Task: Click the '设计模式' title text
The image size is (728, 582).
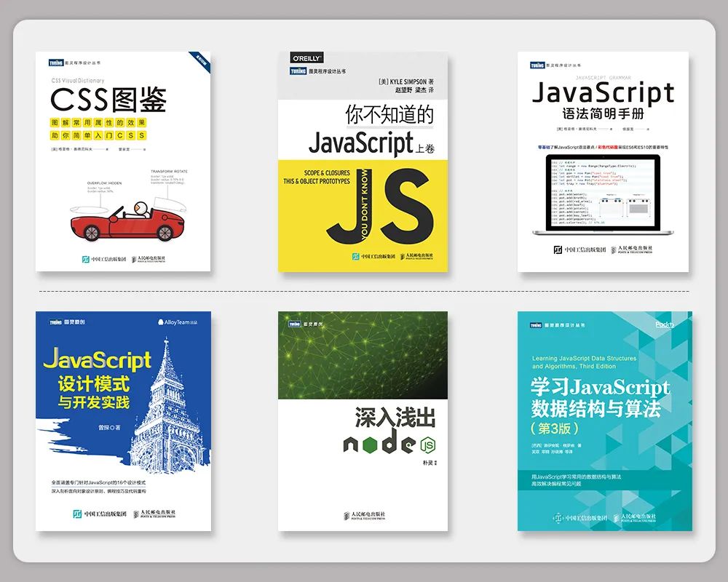Action: point(93,384)
